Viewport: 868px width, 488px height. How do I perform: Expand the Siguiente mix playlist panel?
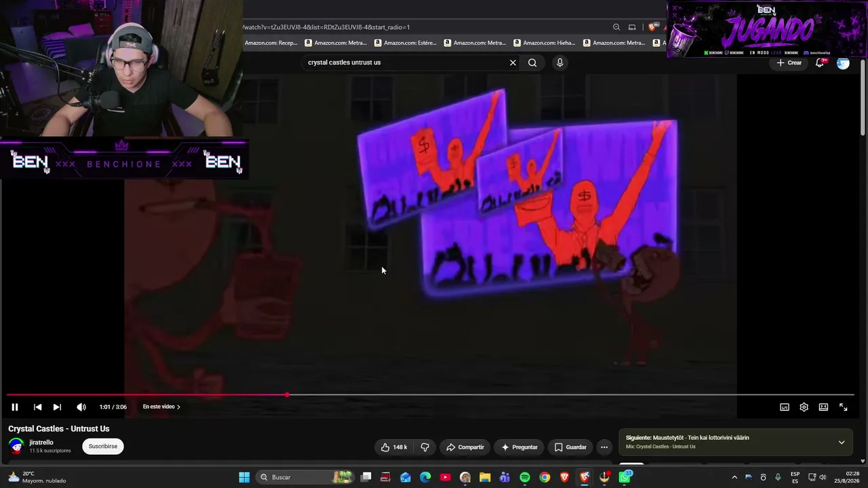[842, 442]
